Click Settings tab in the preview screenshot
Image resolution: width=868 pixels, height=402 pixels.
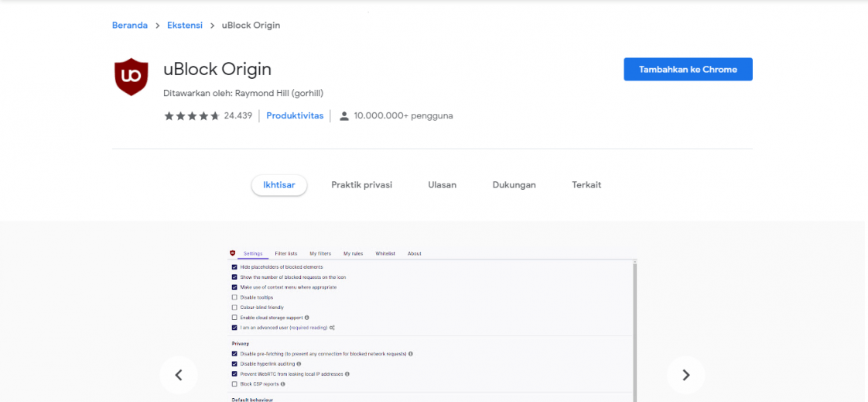click(253, 253)
